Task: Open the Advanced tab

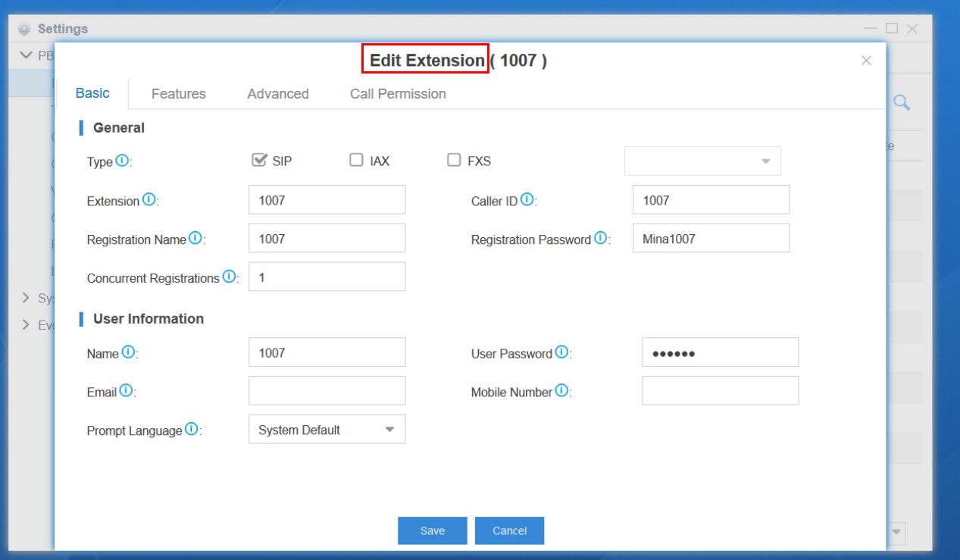Action: [278, 94]
